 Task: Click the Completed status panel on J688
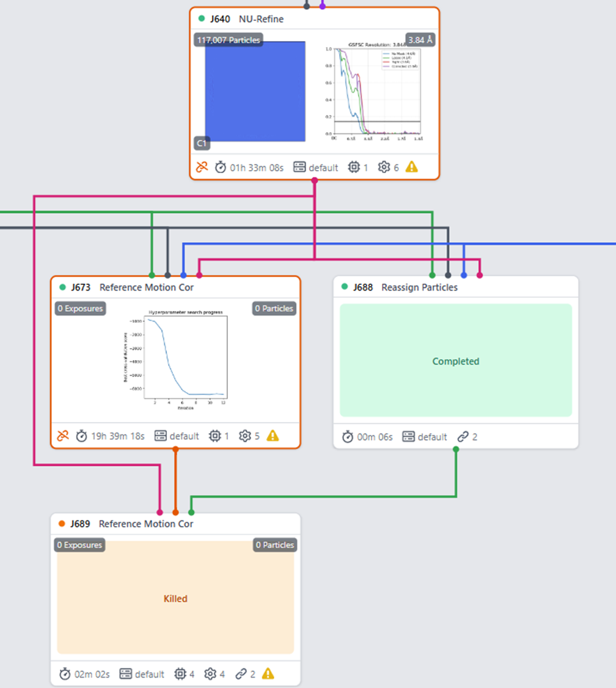456,361
